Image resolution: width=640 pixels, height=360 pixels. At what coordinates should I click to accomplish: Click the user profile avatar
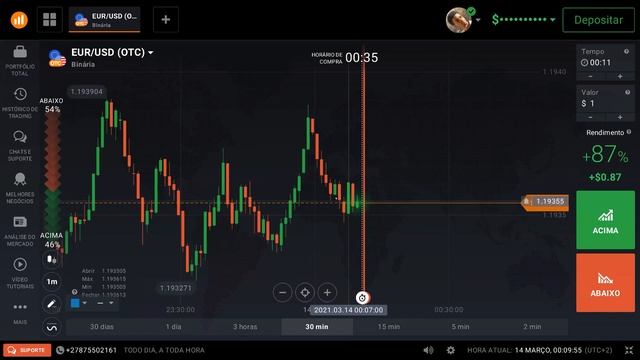[x=459, y=20]
